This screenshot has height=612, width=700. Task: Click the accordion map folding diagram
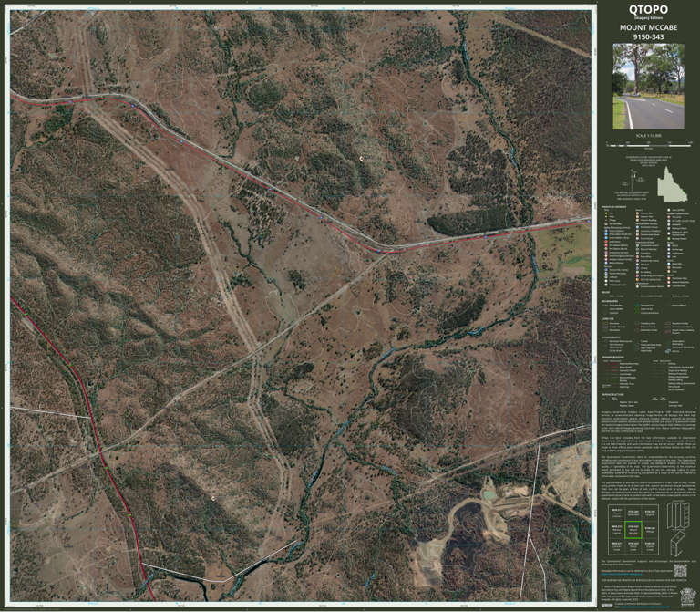point(678,516)
